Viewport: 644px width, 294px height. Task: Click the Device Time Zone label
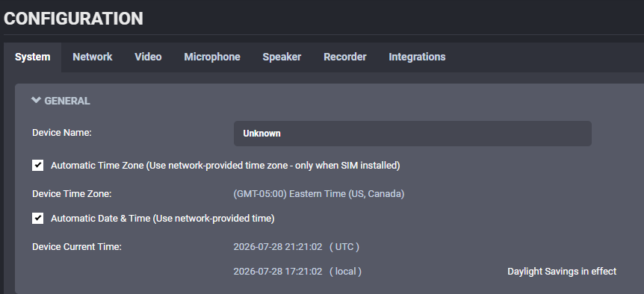[72, 193]
